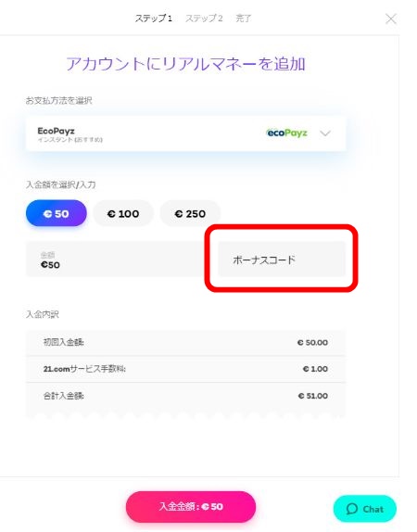Select the € 50 amount option

point(57,213)
